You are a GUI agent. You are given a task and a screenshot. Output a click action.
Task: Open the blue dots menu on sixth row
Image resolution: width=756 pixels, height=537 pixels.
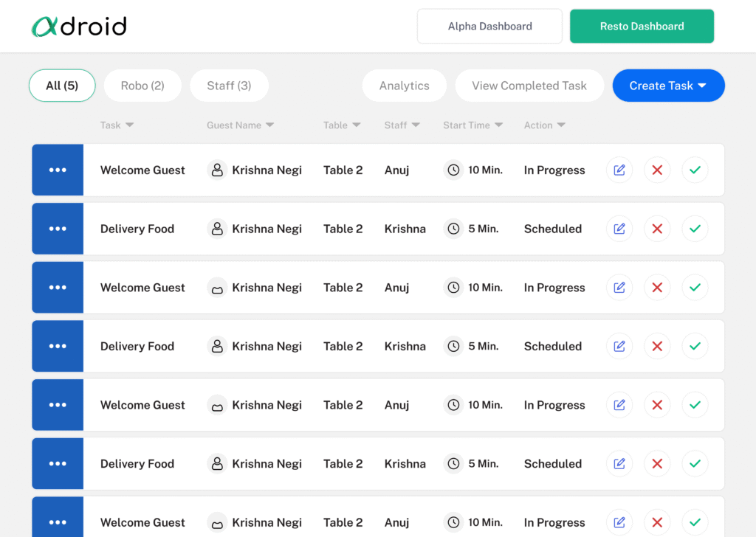click(x=58, y=464)
